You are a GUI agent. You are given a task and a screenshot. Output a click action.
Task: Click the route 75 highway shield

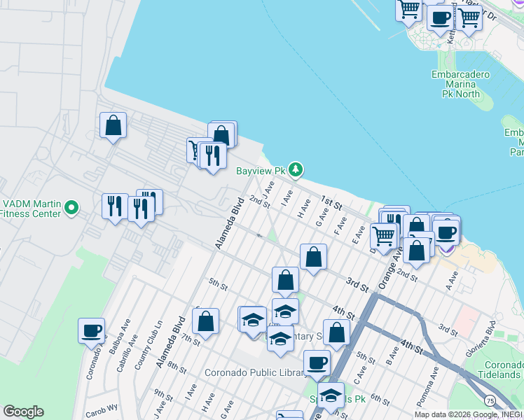(x=490, y=400)
